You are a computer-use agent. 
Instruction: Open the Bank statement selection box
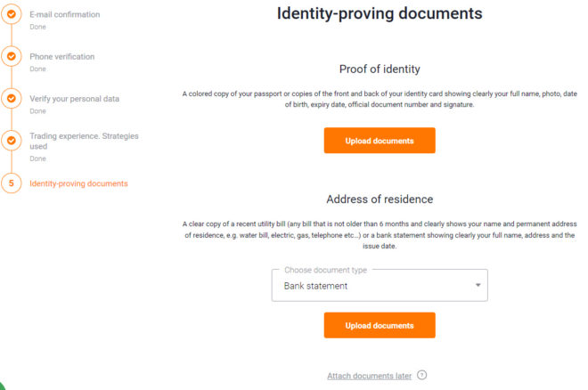tap(380, 286)
